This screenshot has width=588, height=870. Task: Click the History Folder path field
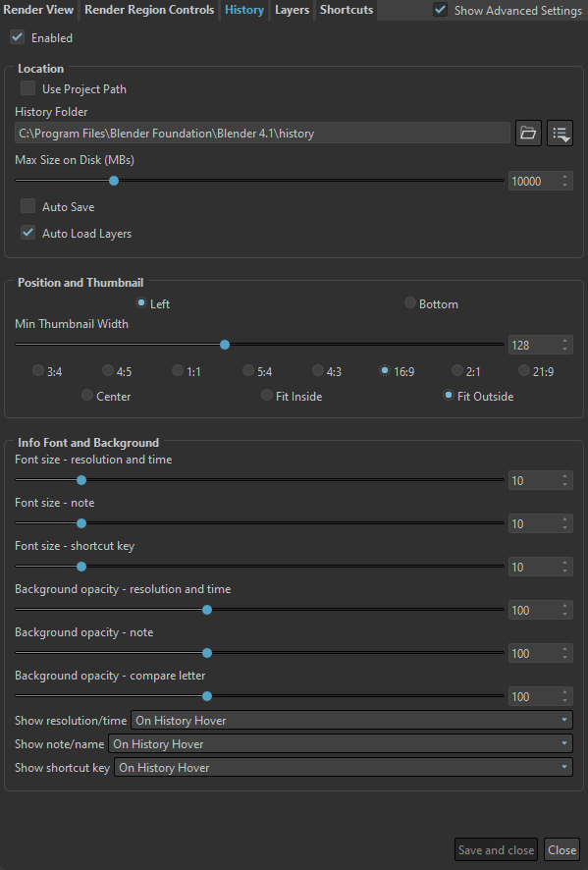tap(262, 134)
